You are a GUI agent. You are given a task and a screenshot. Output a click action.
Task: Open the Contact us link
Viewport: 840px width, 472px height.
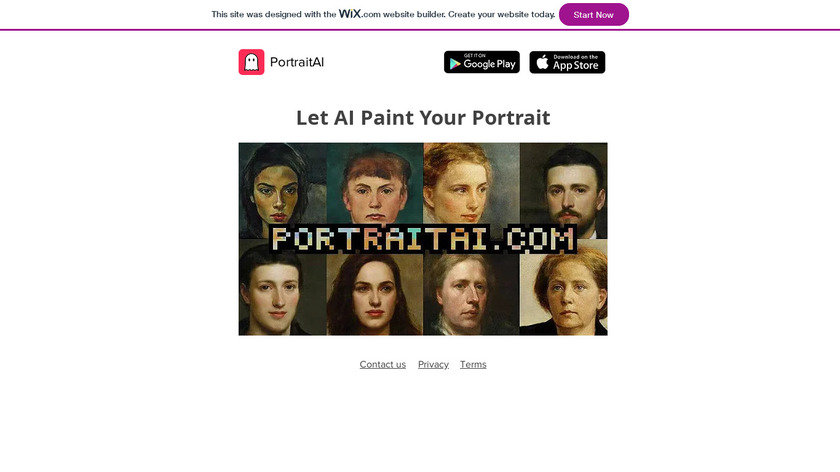click(x=382, y=364)
